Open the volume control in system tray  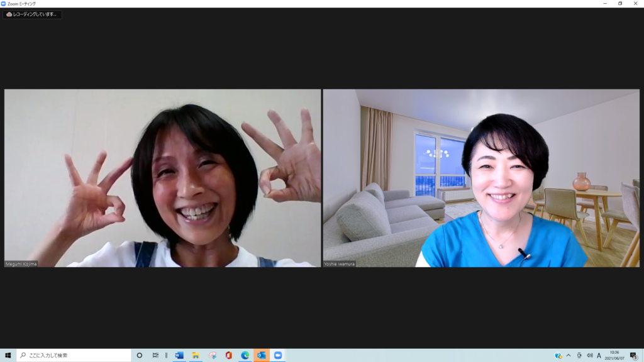tap(589, 355)
